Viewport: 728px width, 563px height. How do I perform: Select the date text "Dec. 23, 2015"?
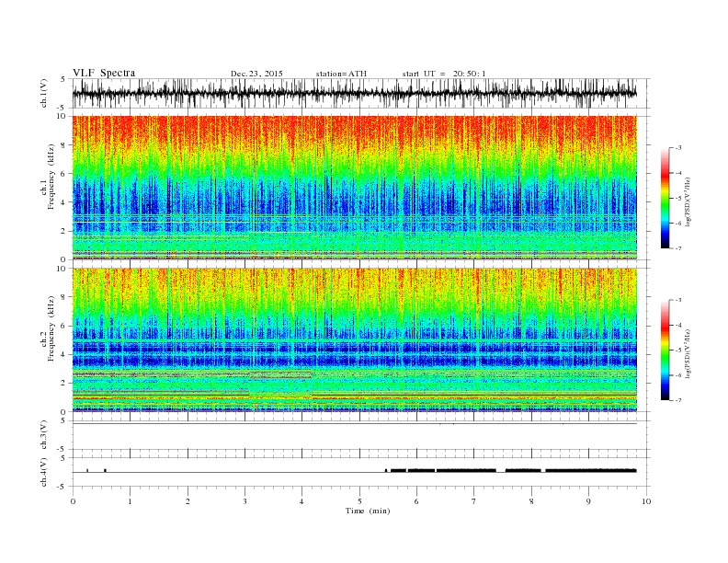(256, 74)
